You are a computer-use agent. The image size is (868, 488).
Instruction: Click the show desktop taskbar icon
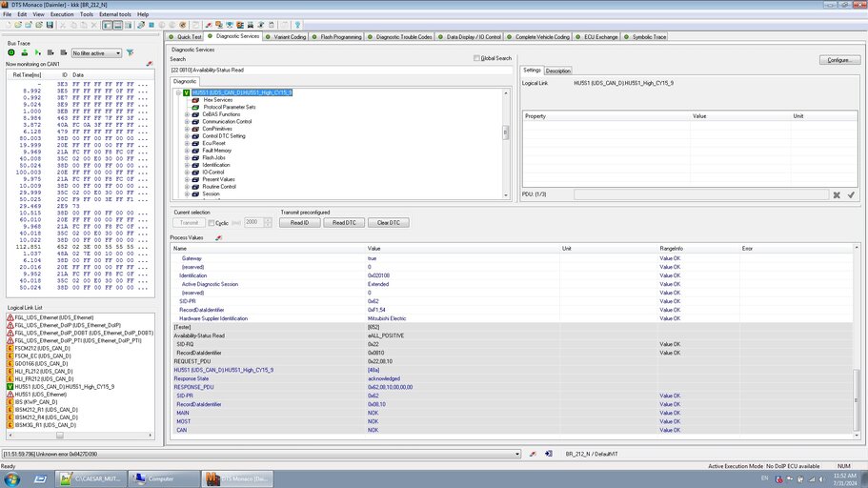click(40, 479)
